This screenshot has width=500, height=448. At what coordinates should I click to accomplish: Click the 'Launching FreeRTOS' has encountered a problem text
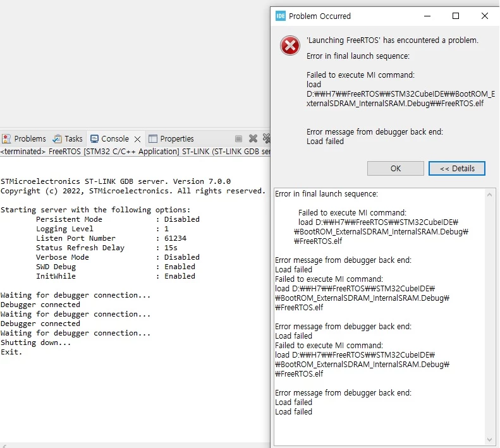click(392, 40)
